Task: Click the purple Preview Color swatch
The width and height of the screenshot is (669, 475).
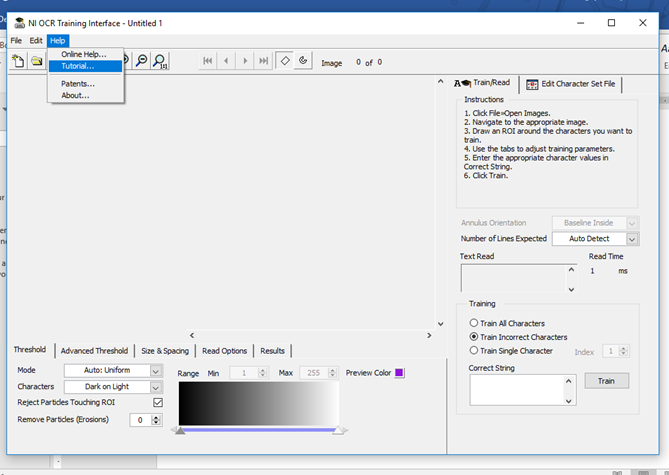Action: 399,373
